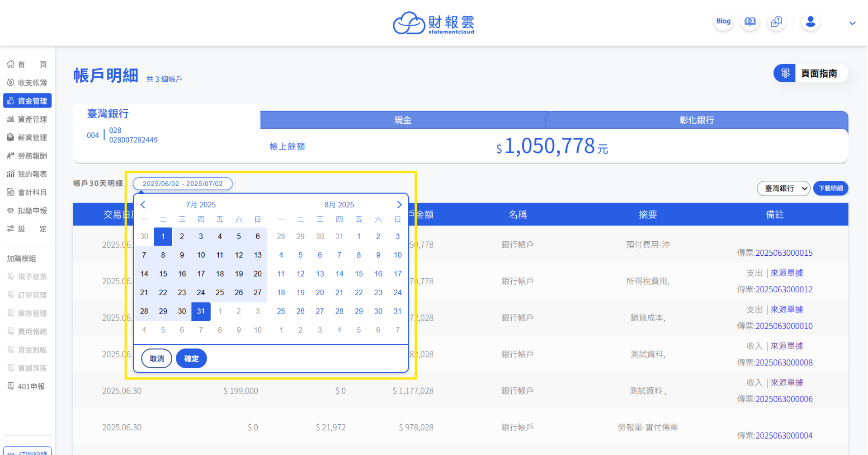Open voucher link 2025063000008
This screenshot has height=455, width=868.
784,363
